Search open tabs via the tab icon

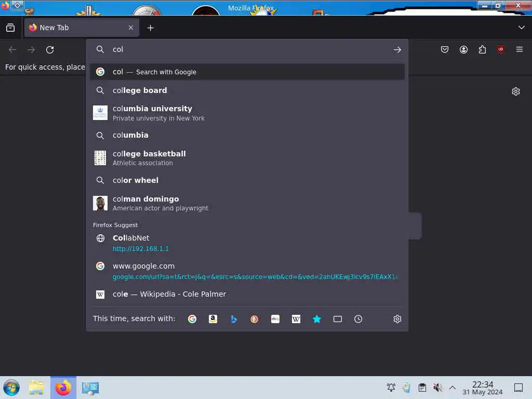[x=337, y=319]
